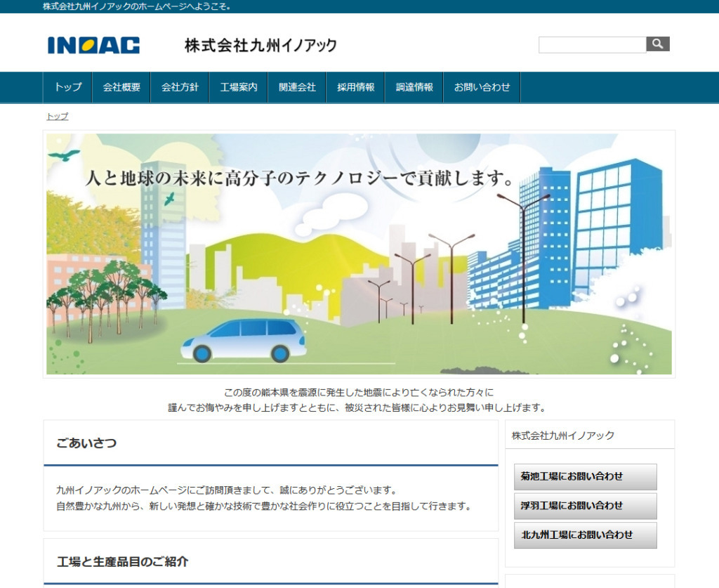719x588 pixels.
Task: Click the 株式会社九州イノアック page title text
Action: point(260,44)
